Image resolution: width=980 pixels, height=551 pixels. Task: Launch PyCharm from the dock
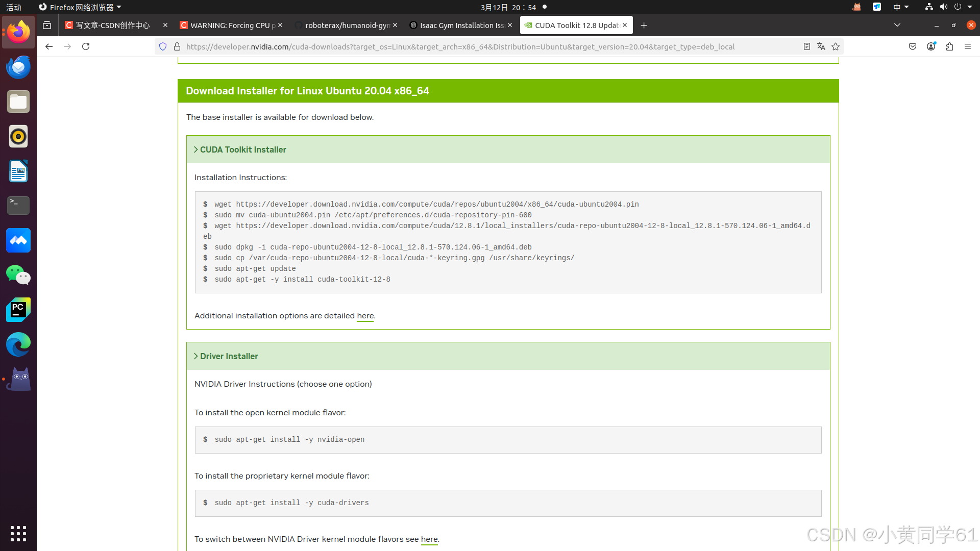click(18, 310)
